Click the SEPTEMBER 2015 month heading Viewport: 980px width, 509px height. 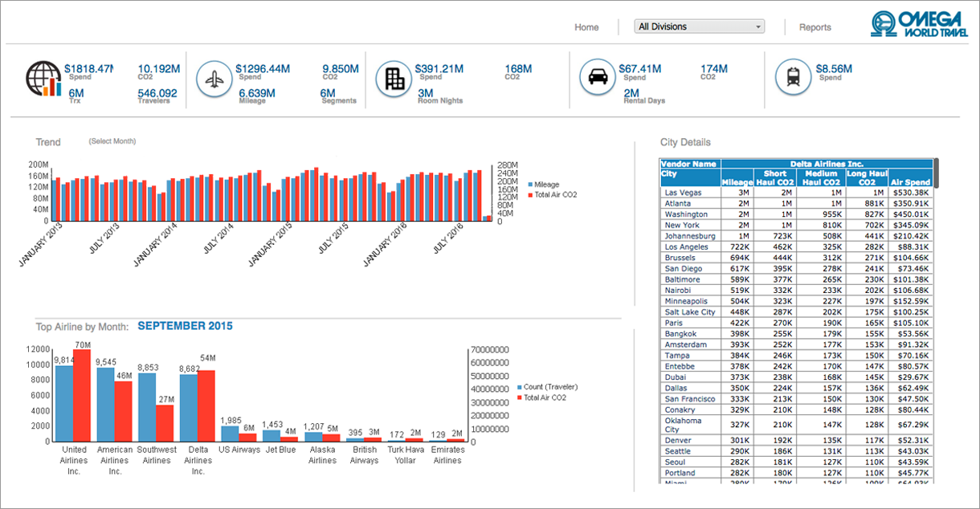point(186,326)
